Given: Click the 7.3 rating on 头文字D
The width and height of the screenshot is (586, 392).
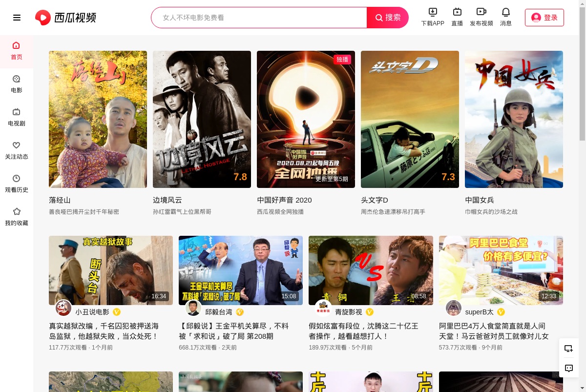Looking at the screenshot, I should (x=448, y=177).
